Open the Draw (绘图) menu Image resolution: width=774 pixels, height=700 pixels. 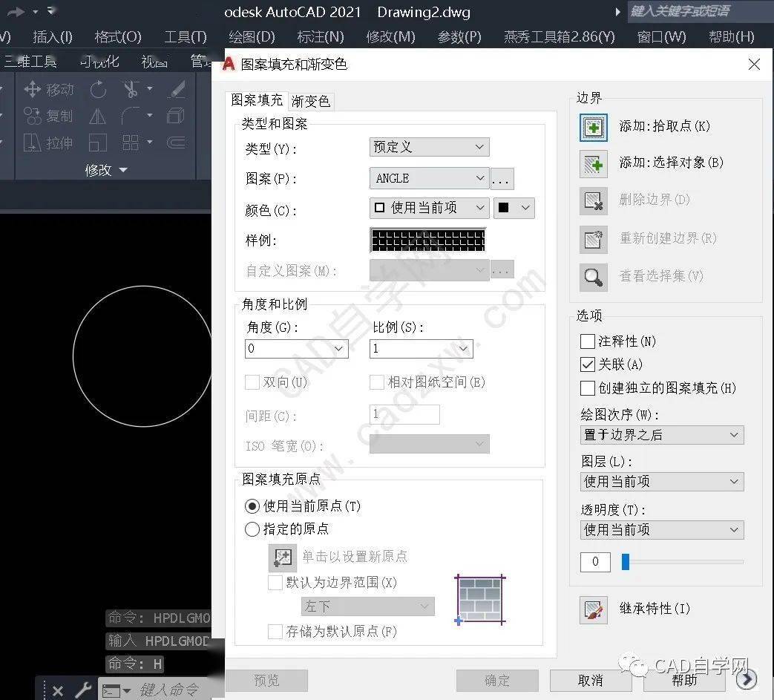pos(252,36)
